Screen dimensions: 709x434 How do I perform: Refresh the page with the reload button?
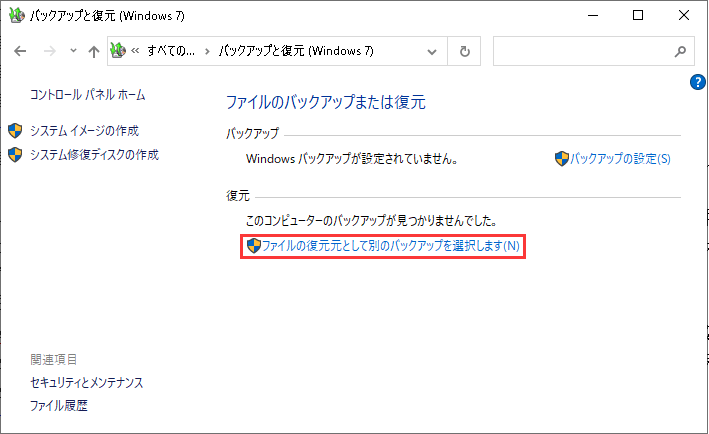pos(464,51)
